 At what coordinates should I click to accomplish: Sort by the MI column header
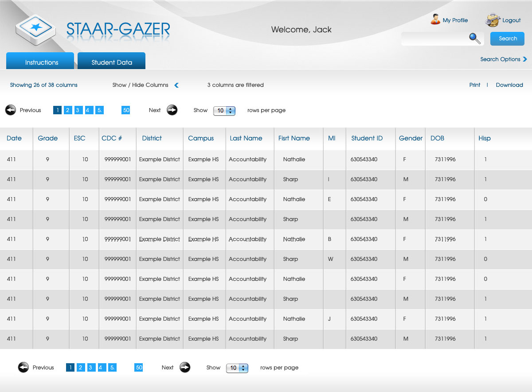tap(332, 138)
